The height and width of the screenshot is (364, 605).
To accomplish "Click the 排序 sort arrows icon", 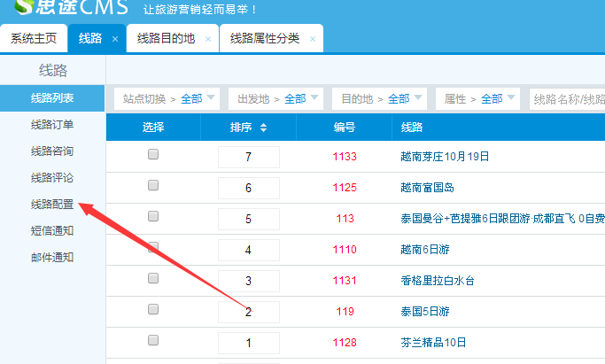I will pyautogui.click(x=264, y=128).
